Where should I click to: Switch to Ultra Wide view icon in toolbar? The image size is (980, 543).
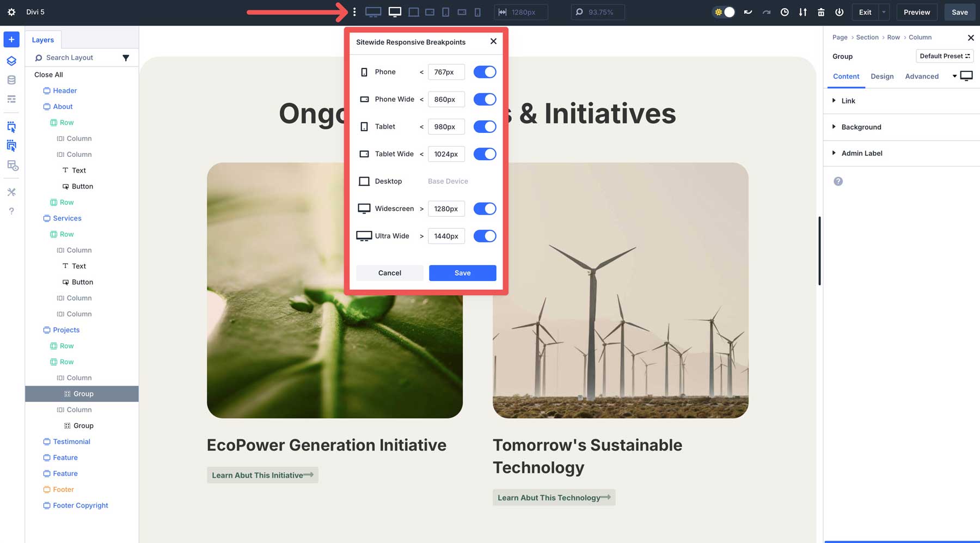[x=373, y=12]
